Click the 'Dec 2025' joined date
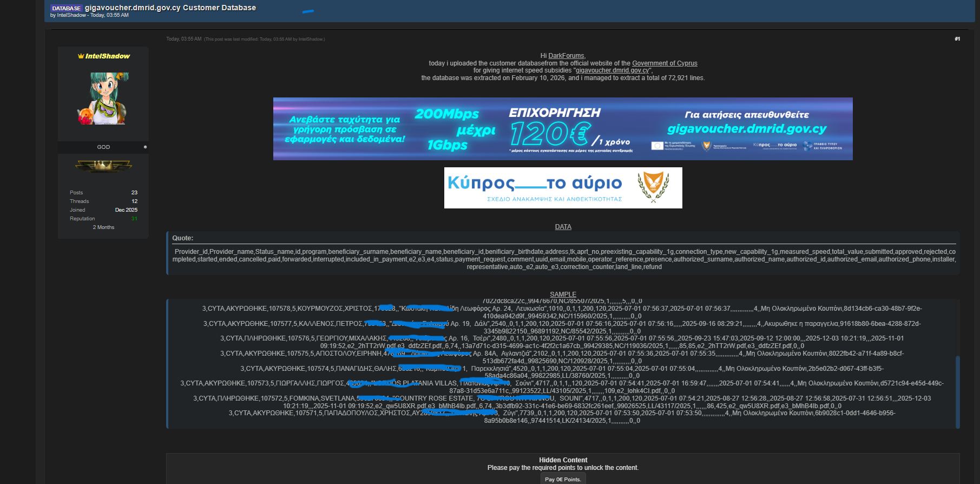The width and height of the screenshot is (980, 484). pyautogui.click(x=126, y=210)
